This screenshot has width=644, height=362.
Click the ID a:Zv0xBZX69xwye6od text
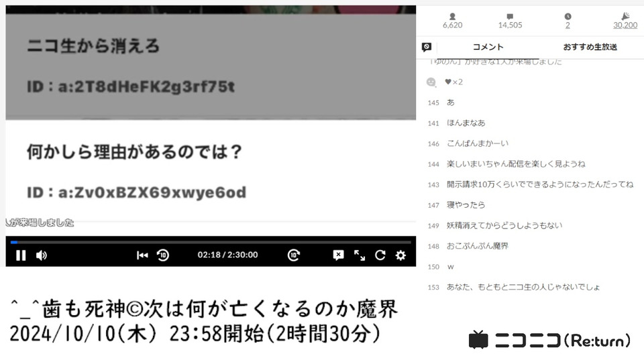tap(136, 192)
